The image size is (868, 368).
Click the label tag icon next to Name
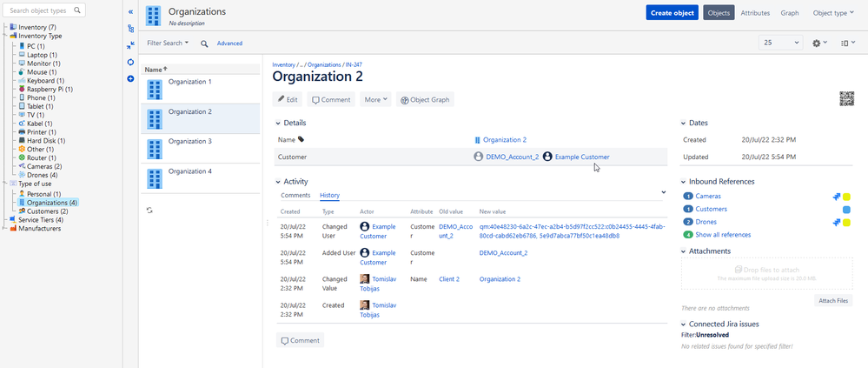point(301,140)
